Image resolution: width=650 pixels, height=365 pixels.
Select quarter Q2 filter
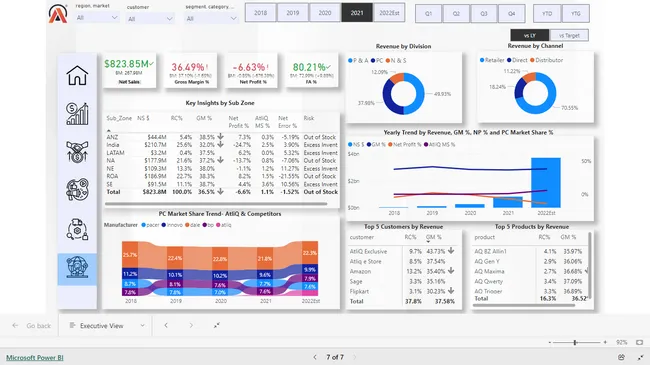pos(456,13)
